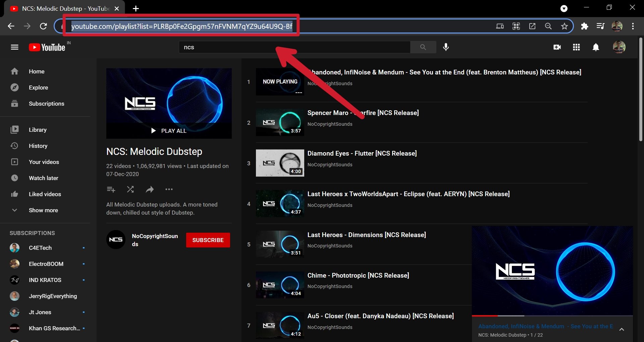
Task: Open Spencer Maro video thumbnail
Action: (280, 122)
